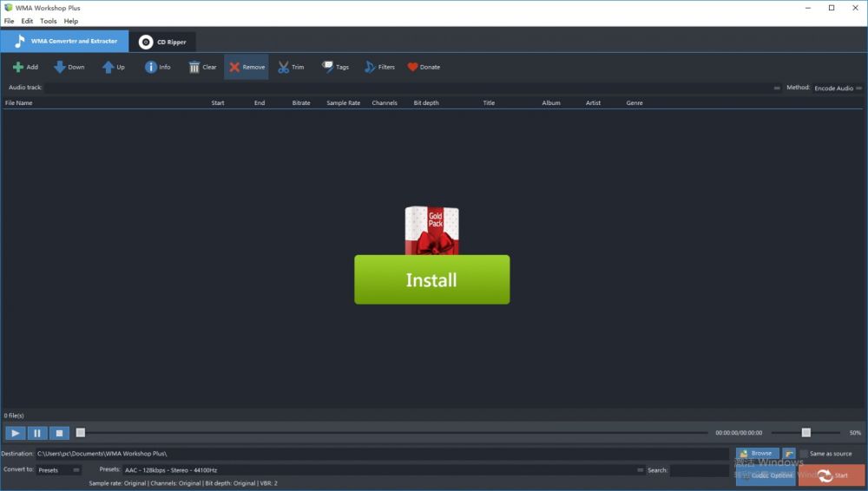Image resolution: width=868 pixels, height=491 pixels.
Task: Expand the AAC 128kbps presets dropdown
Action: click(384, 470)
